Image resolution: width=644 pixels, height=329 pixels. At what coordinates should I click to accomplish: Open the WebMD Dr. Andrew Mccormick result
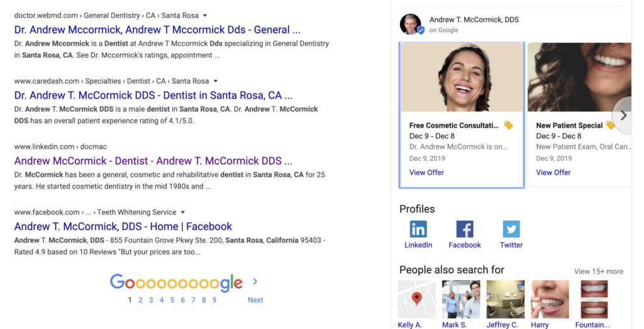[x=157, y=30]
